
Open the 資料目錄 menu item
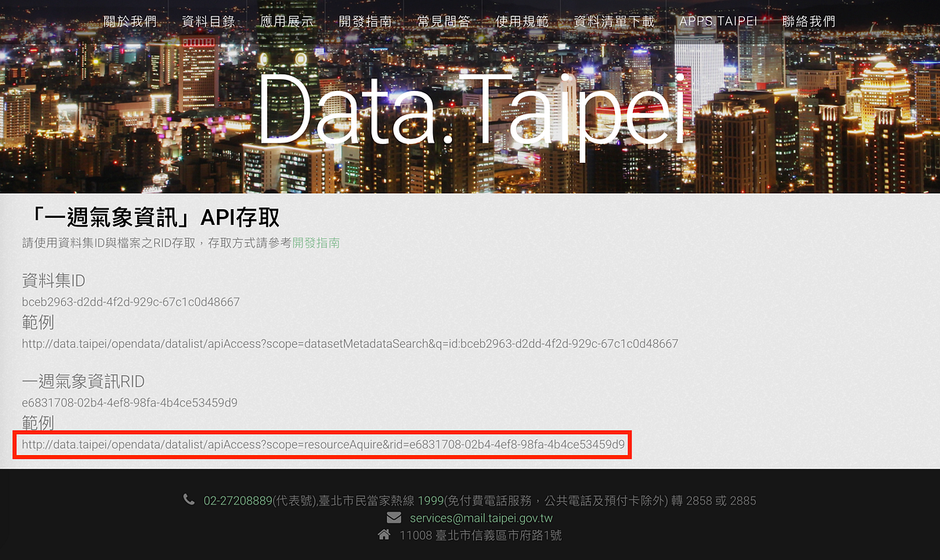[x=208, y=21]
